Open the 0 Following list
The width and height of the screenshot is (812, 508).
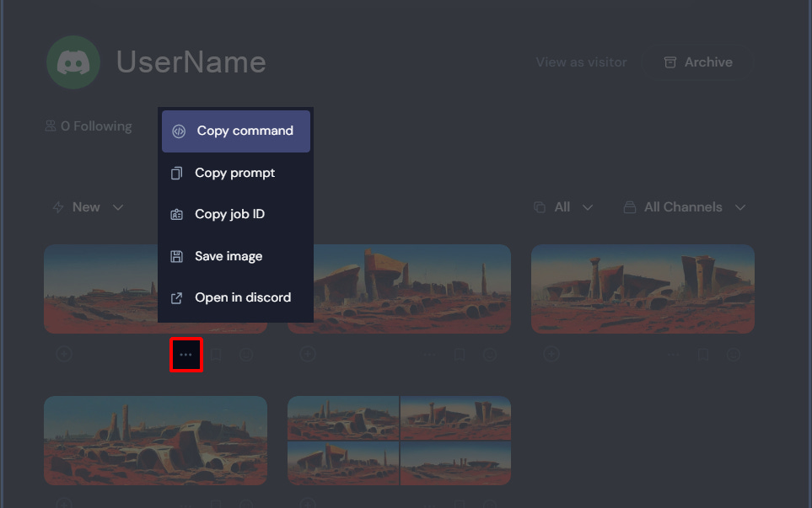89,126
